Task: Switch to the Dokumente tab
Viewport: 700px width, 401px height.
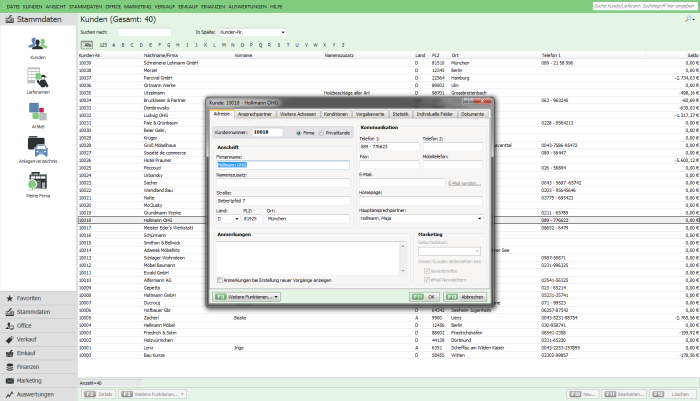Action: 472,114
